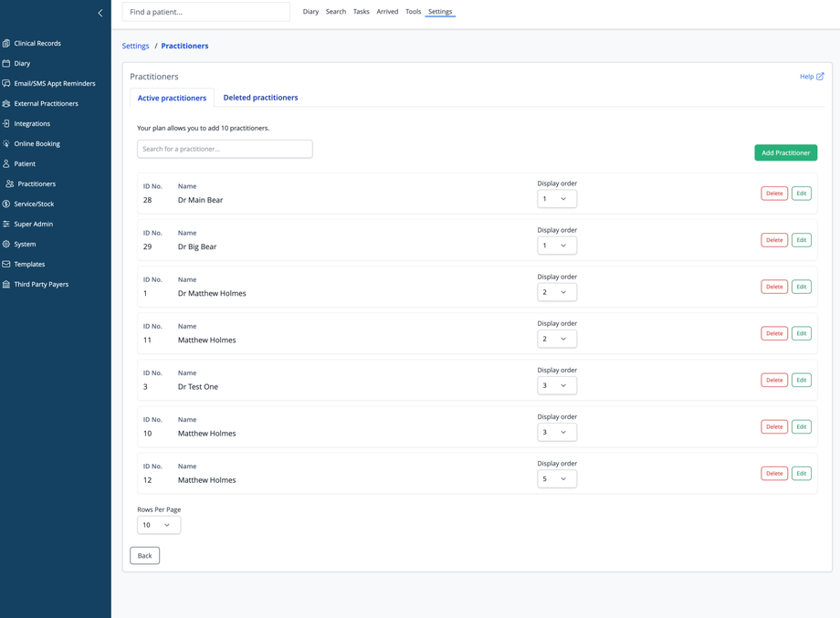840x618 pixels.
Task: Click the Service/Stock dollar icon
Action: [x=6, y=204]
